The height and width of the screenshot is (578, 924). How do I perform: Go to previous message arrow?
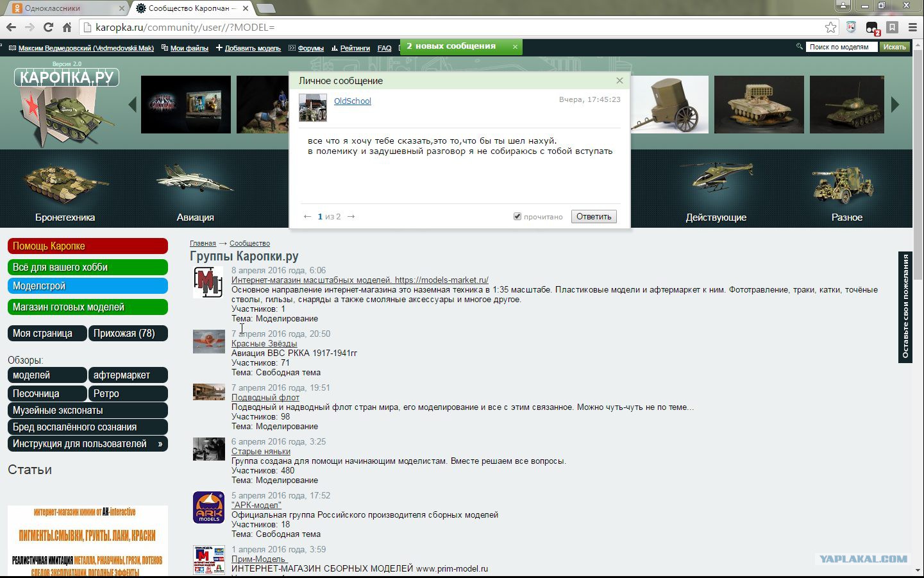(x=308, y=217)
